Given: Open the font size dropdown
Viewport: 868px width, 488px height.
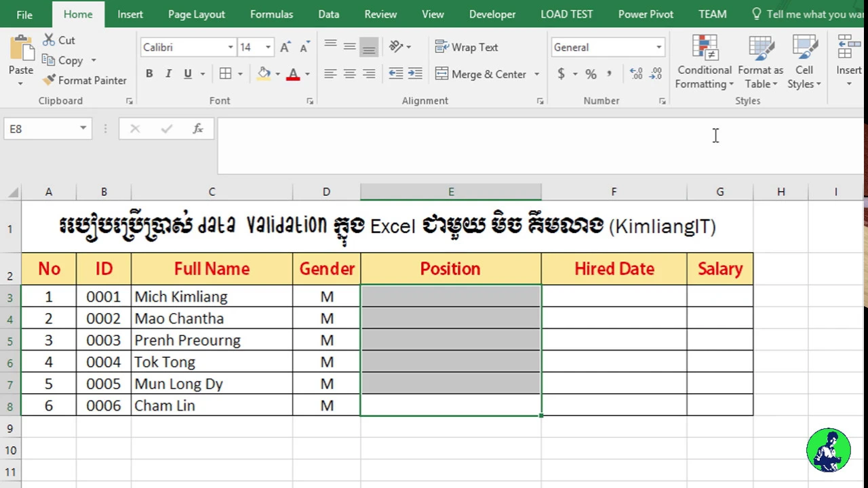Looking at the screenshot, I should point(268,47).
